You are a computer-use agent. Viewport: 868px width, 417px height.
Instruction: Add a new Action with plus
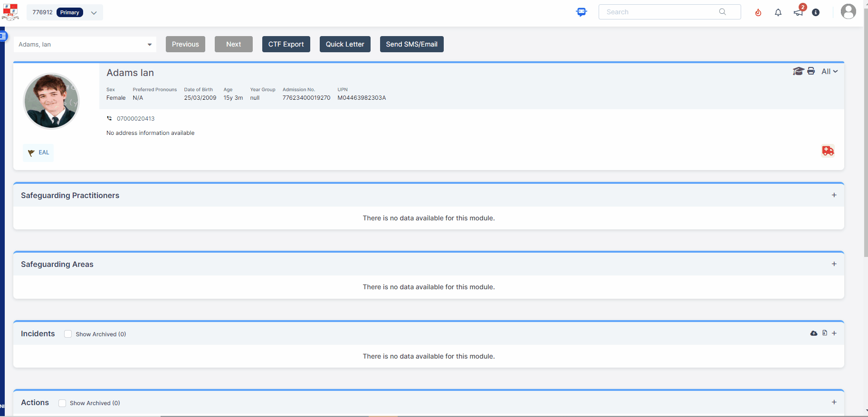[x=834, y=402]
